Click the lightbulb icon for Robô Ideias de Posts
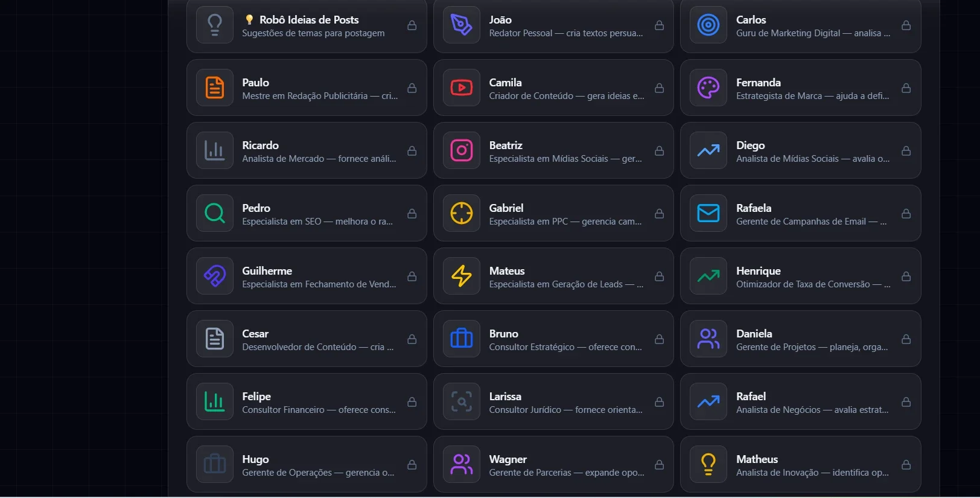This screenshot has height=498, width=980. (x=215, y=25)
